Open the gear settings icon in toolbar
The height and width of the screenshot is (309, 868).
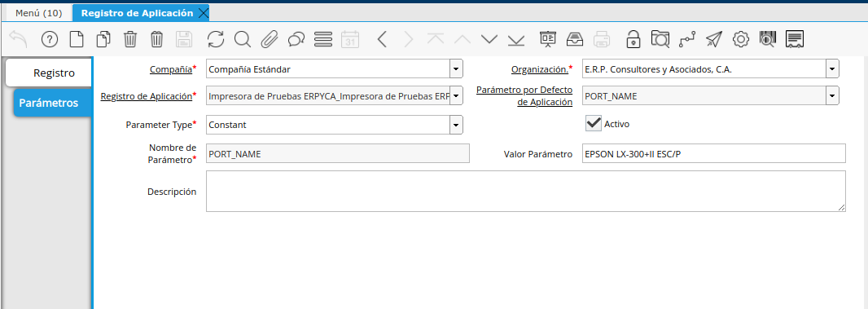tap(741, 39)
